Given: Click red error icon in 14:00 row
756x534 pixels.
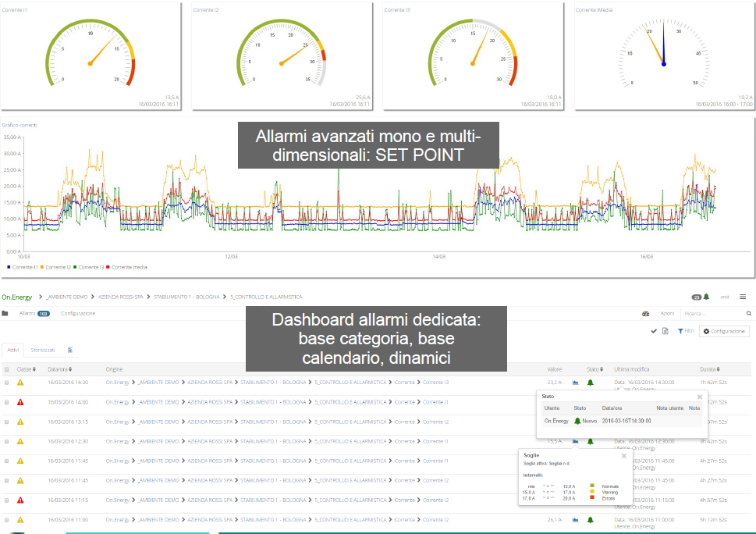Looking at the screenshot, I should pyautogui.click(x=20, y=402).
